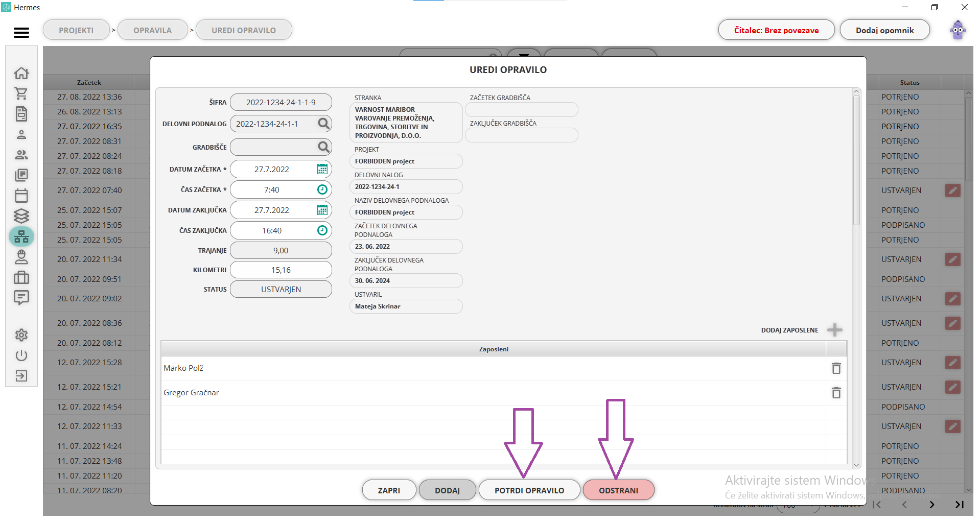
Task: Select row 25. 07. 2022 15:07
Action: pos(89,210)
